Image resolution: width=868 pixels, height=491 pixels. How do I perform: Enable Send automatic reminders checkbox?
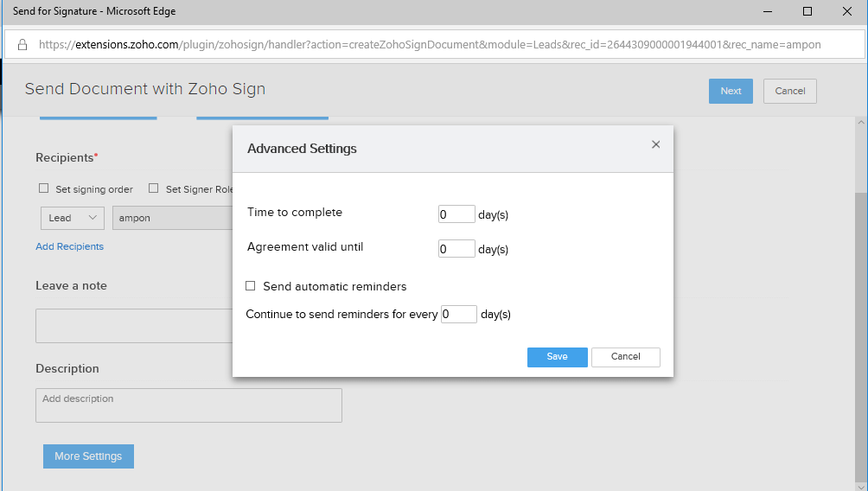coord(250,285)
